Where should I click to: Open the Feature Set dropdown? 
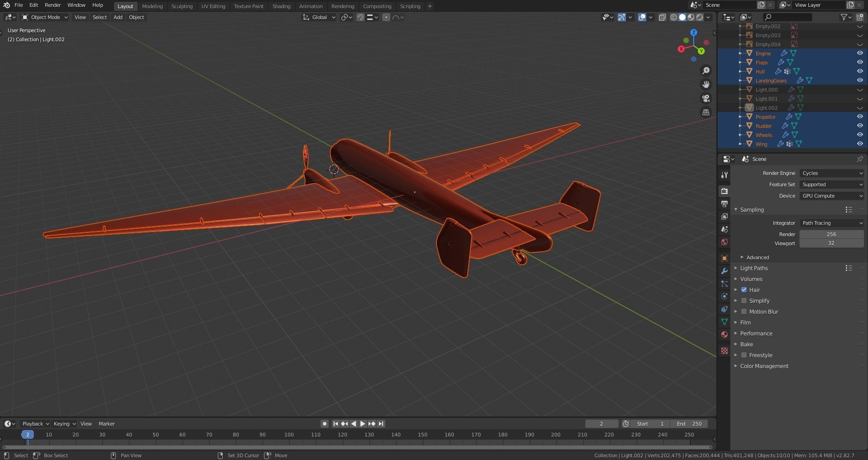click(x=832, y=184)
